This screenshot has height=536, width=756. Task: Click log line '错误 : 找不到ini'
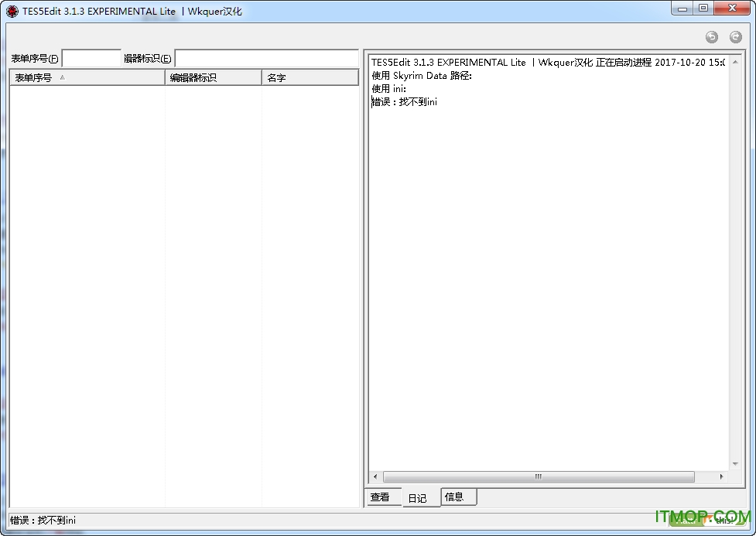click(x=404, y=101)
